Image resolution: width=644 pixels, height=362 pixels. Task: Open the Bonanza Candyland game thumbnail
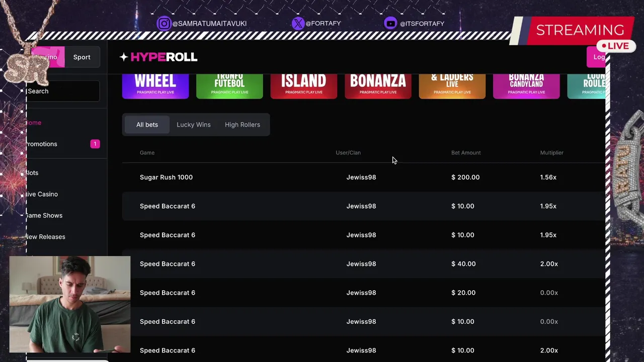[526, 86]
